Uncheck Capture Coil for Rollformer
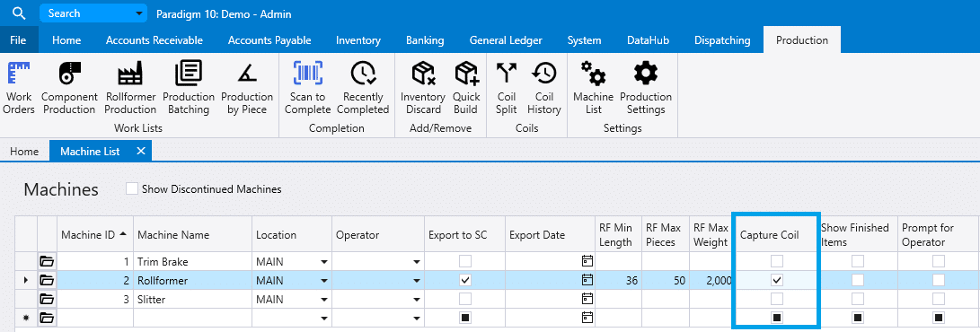The width and height of the screenshot is (980, 332). pyautogui.click(x=777, y=280)
